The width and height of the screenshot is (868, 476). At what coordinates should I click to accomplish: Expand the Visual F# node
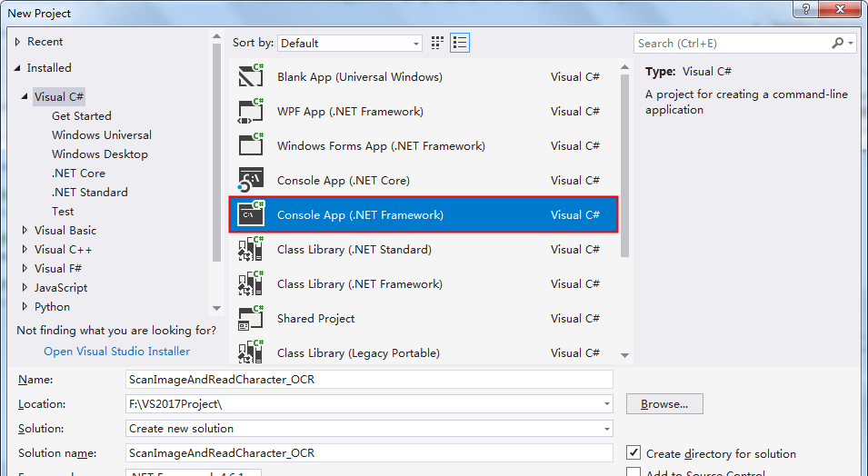coord(25,269)
